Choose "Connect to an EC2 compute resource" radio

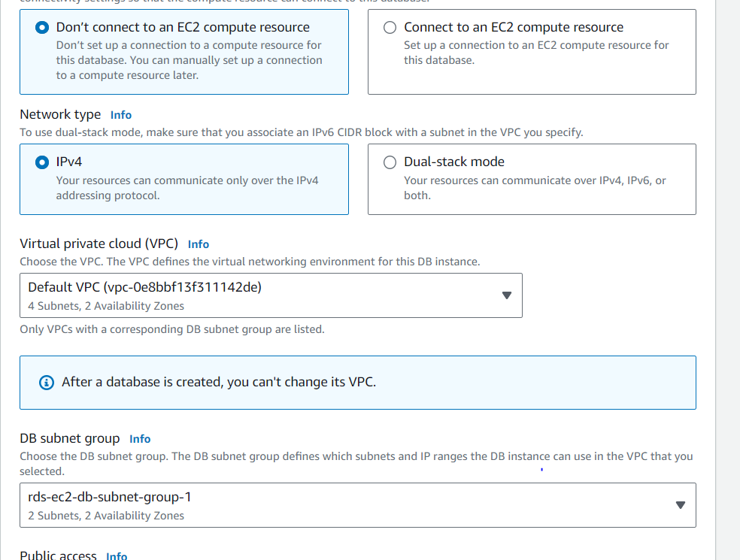[390, 27]
